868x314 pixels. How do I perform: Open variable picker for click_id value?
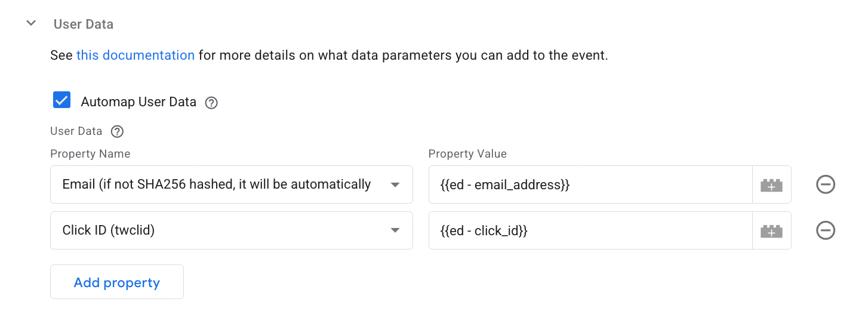771,230
